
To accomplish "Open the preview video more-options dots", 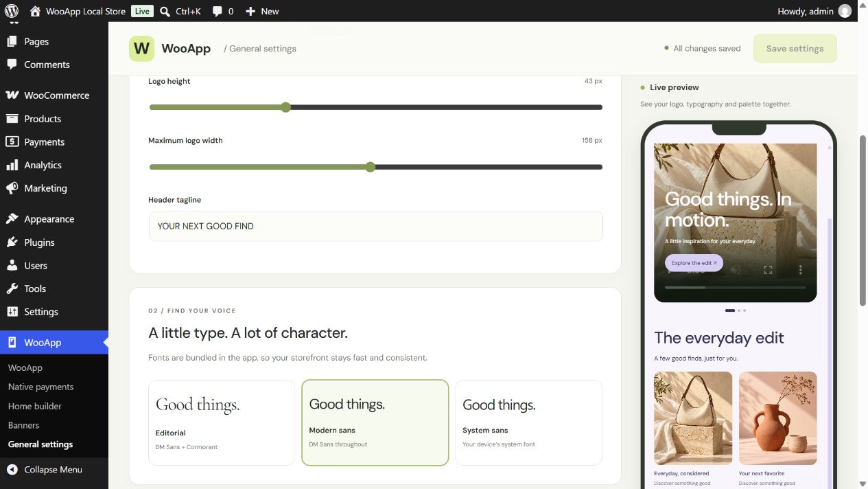I will [x=800, y=270].
